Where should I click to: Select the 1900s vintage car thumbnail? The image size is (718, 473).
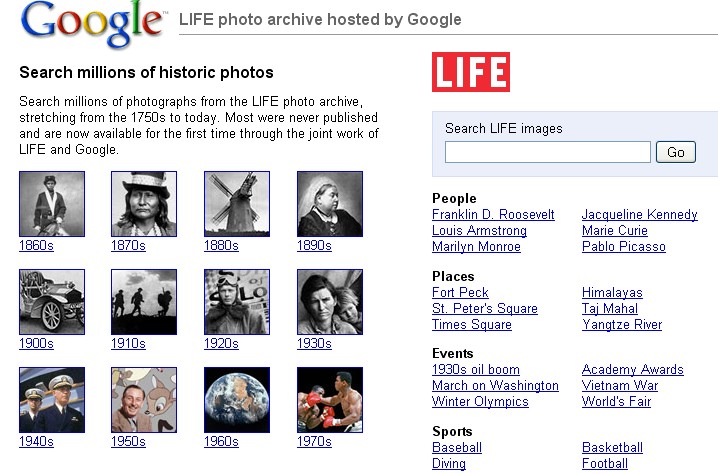[52, 302]
